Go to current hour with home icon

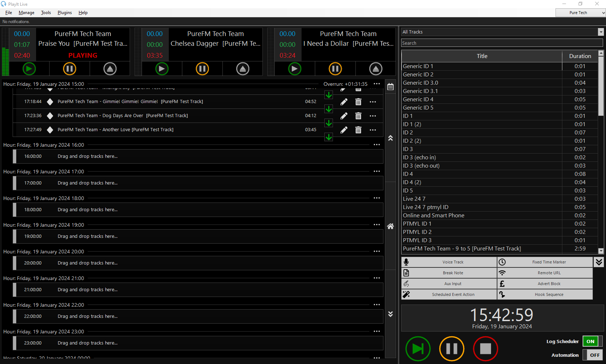(x=390, y=226)
